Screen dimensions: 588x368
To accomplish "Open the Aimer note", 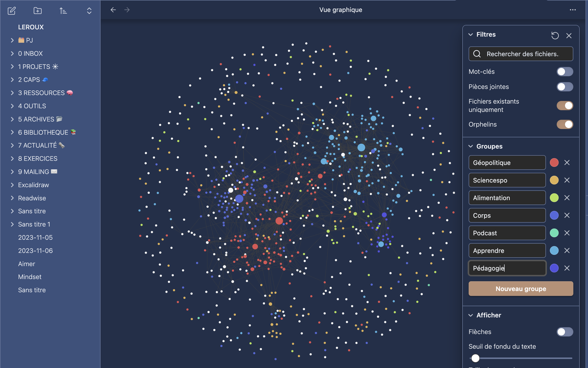I will (x=26, y=264).
